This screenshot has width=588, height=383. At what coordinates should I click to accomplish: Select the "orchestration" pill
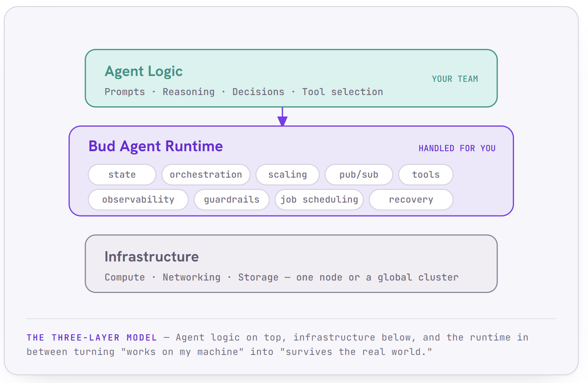[206, 175]
